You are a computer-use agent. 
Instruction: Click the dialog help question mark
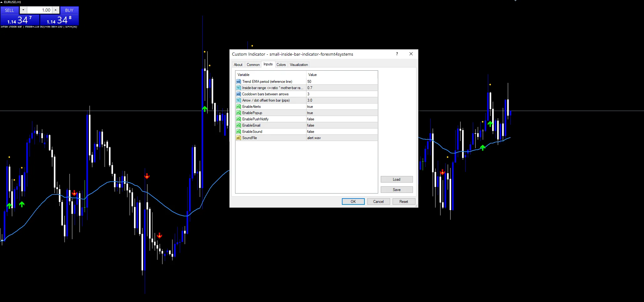397,54
